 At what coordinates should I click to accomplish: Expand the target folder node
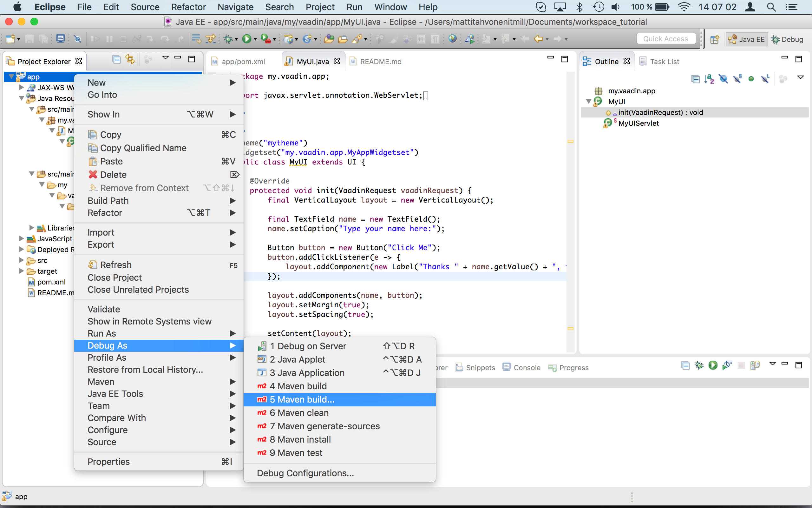(22, 271)
